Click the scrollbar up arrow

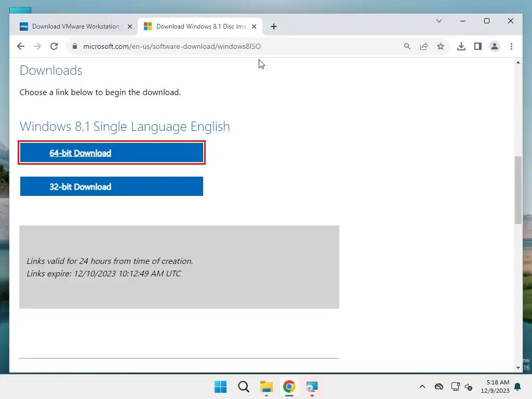518,62
